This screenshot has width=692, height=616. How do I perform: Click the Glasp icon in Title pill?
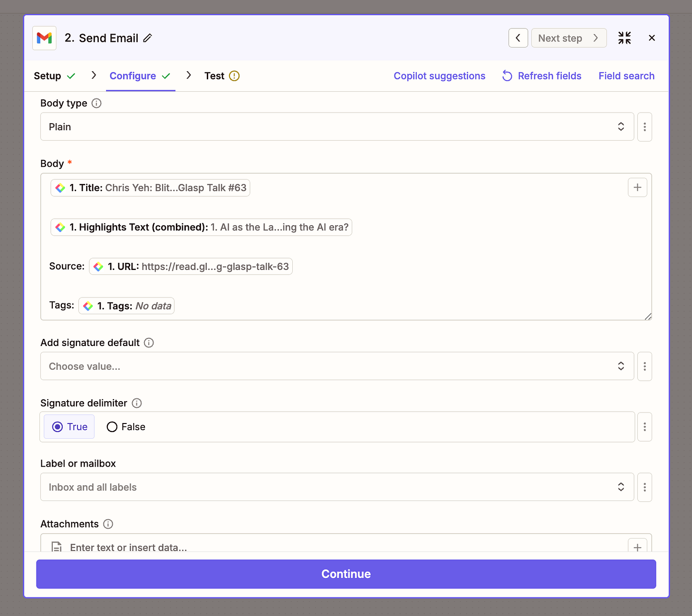[60, 188]
